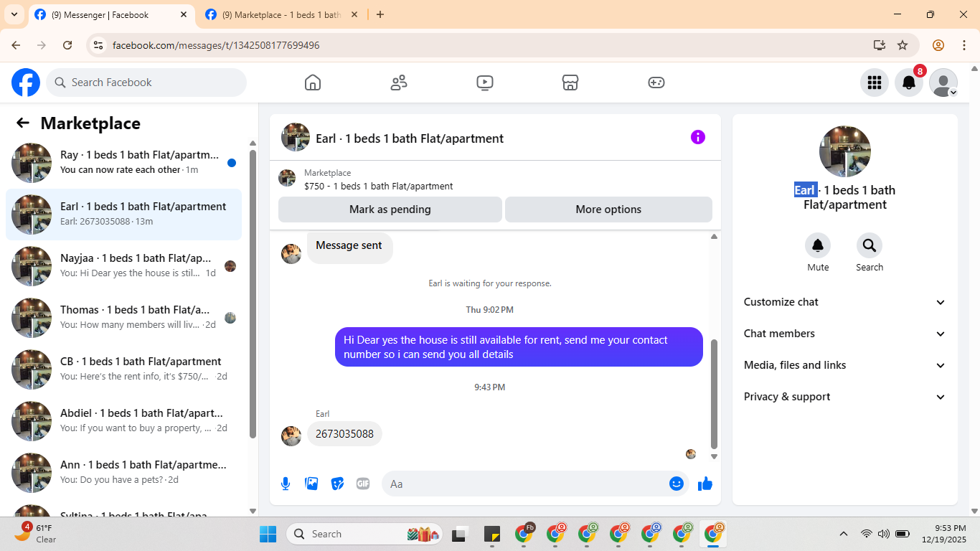Reload the page
The height and width of the screenshot is (551, 980).
pos(67,45)
